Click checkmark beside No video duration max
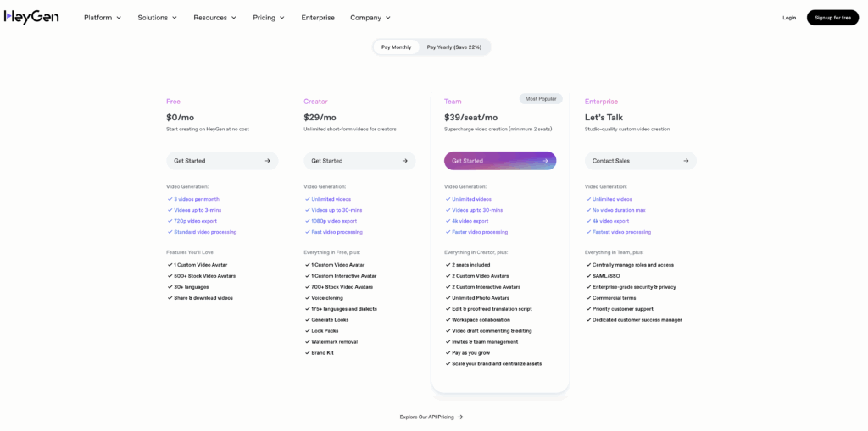Image resolution: width=868 pixels, height=431 pixels. 588,210
